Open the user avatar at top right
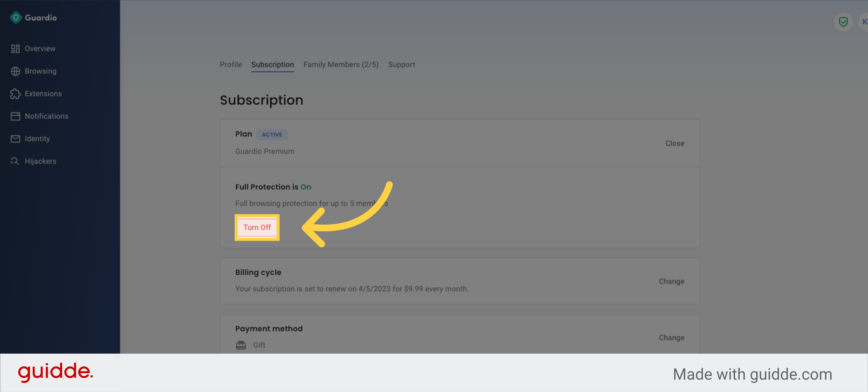Viewport: 868px width, 392px height. coord(863,22)
